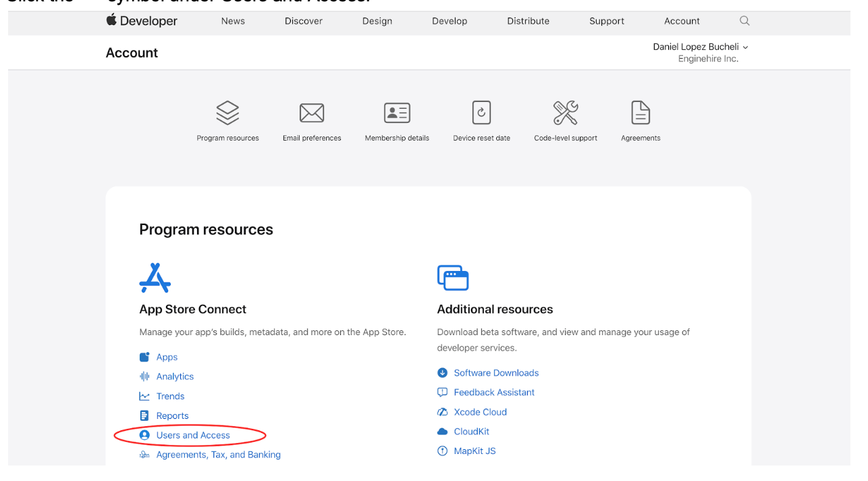Click the Additional resources heading

(495, 309)
